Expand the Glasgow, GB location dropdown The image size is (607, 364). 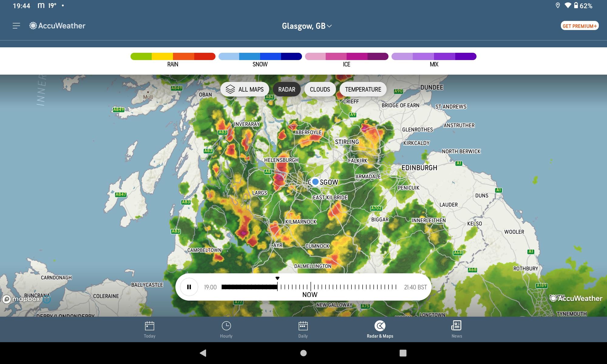[x=307, y=26]
